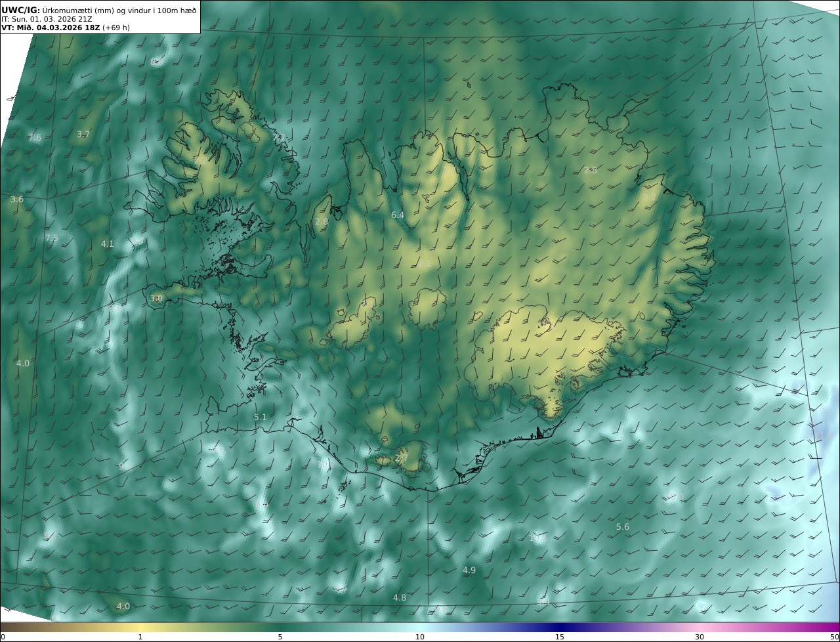The width and height of the screenshot is (840, 642).
Task: Click the 4.9 value over the southern sea
Action: tap(469, 570)
